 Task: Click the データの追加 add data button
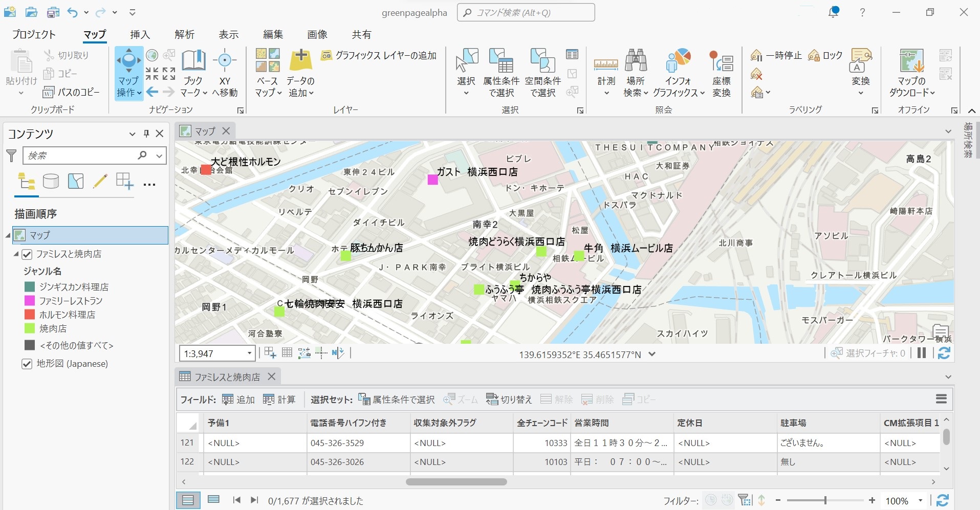301,73
